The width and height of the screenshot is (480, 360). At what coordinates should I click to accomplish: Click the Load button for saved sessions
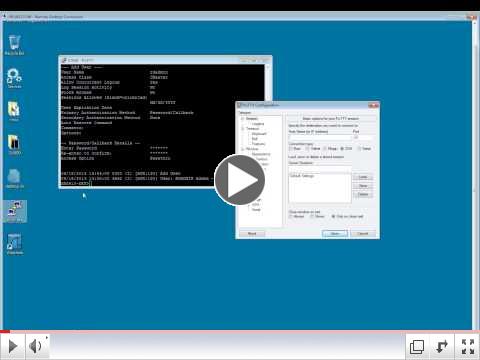363,177
